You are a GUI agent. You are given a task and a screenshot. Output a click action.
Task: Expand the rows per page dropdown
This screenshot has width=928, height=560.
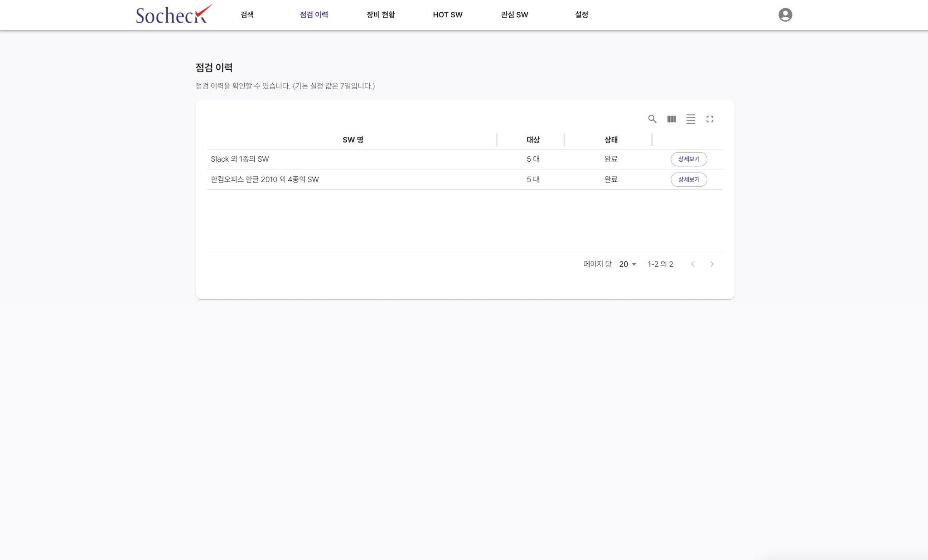point(628,264)
